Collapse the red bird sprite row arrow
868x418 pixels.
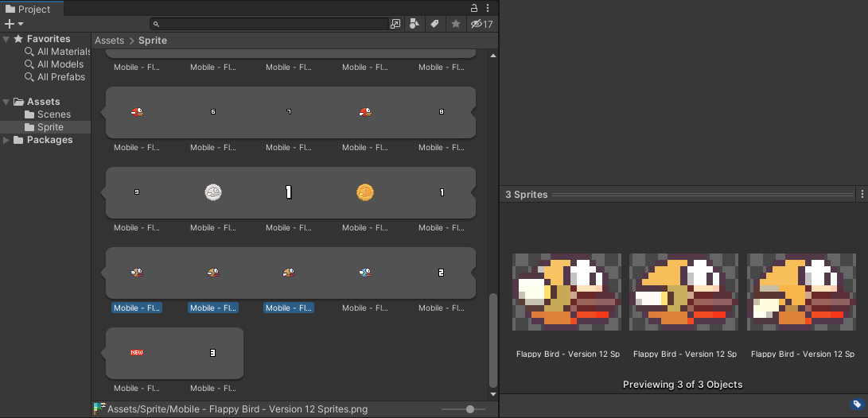coord(103,112)
